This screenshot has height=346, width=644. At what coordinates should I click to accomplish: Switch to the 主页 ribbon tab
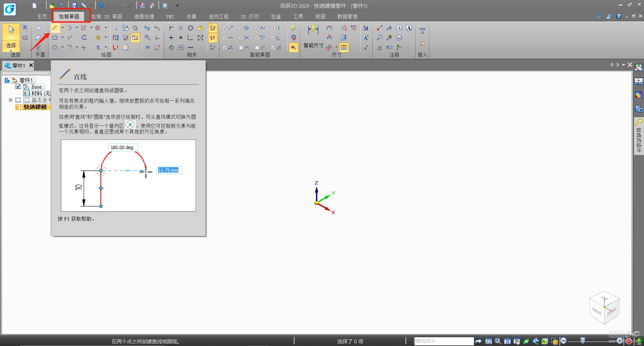[42, 16]
